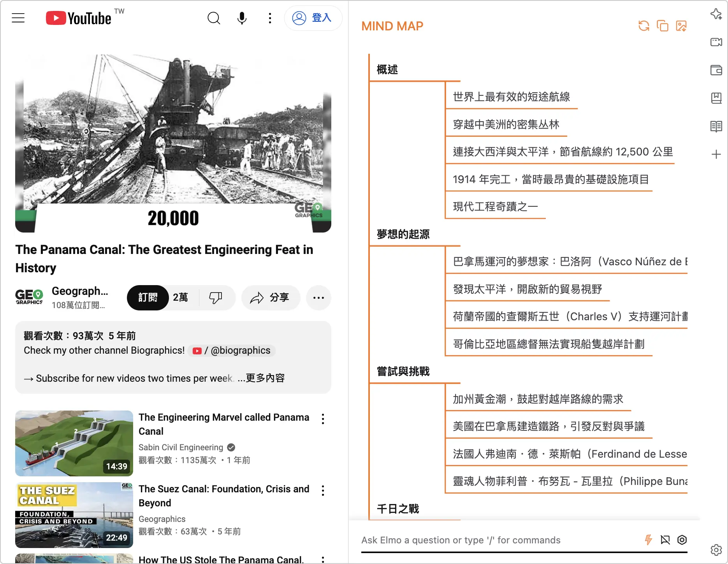Add new tool with plus icon
Image resolution: width=728 pixels, height=564 pixels.
point(716,154)
